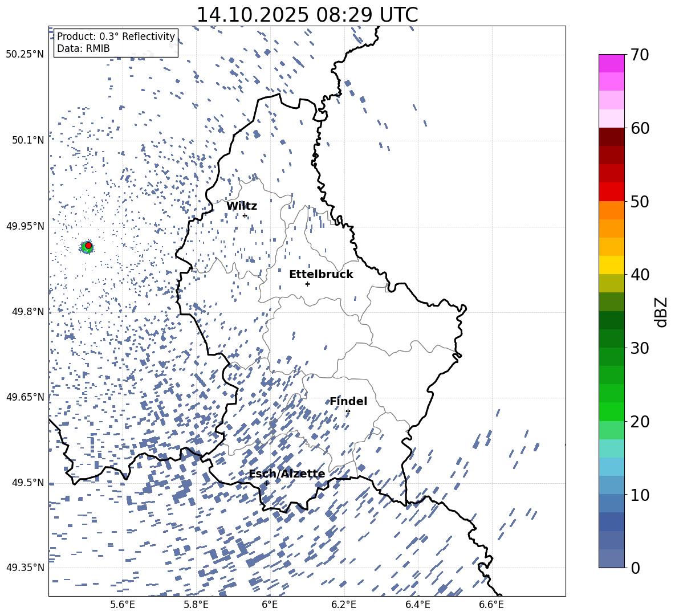Click the slate-blue colorbar segment at 0
The width and height of the screenshot is (675, 616).
coord(612,558)
